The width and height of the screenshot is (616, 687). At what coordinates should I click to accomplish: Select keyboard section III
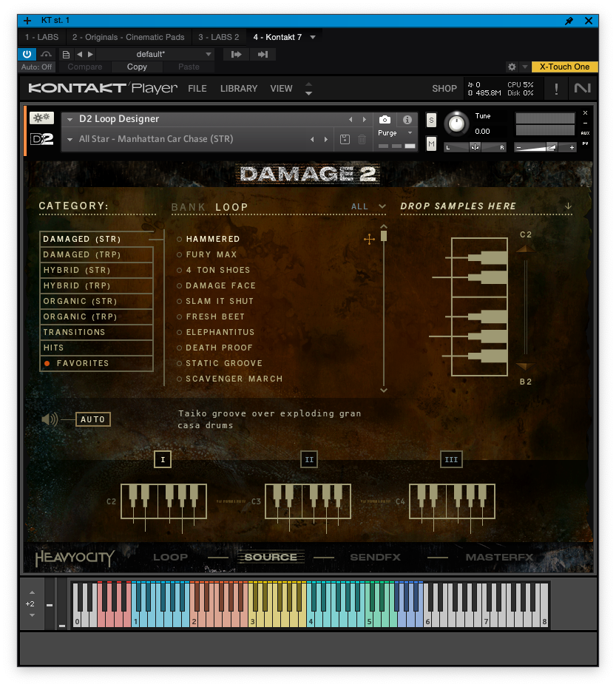point(451,460)
